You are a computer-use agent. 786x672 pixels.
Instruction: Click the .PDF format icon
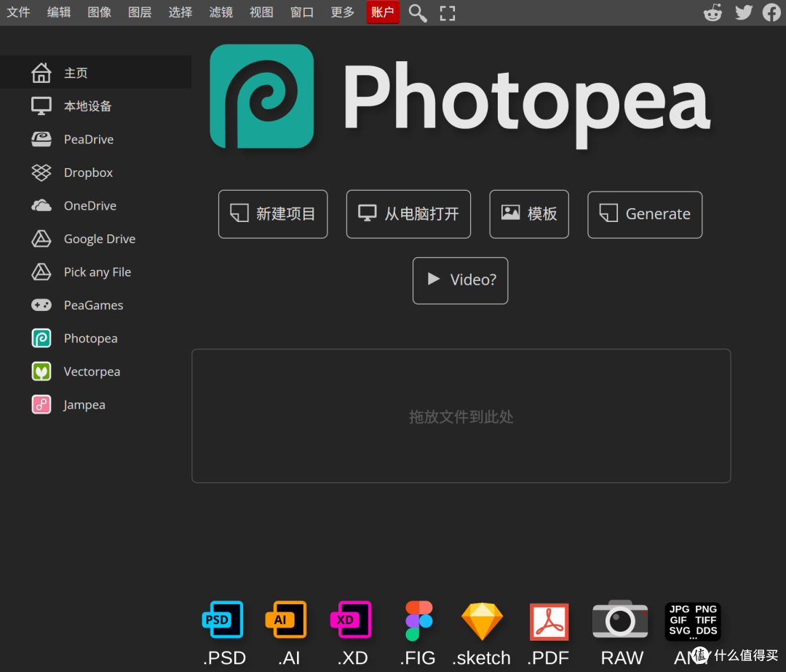pyautogui.click(x=549, y=622)
